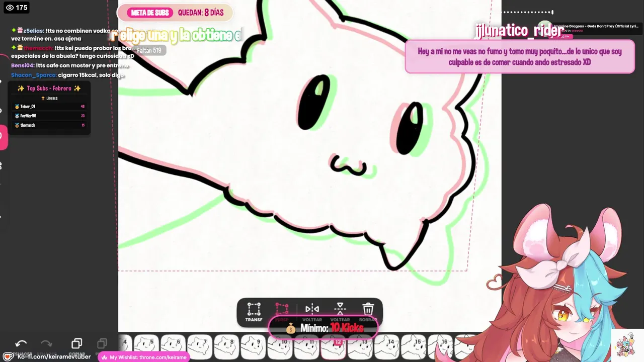Click the LÍDERES trophy label
The height and width of the screenshot is (362, 644).
49,99
